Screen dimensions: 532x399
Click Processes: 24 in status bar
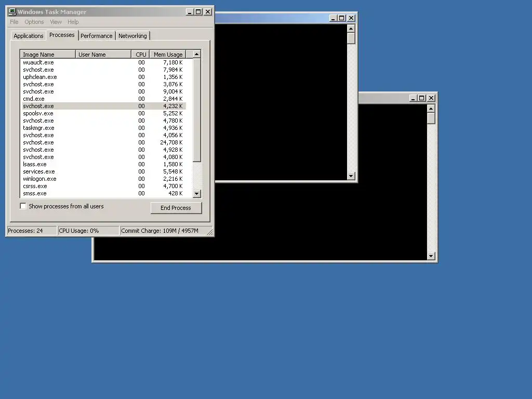click(x=32, y=231)
